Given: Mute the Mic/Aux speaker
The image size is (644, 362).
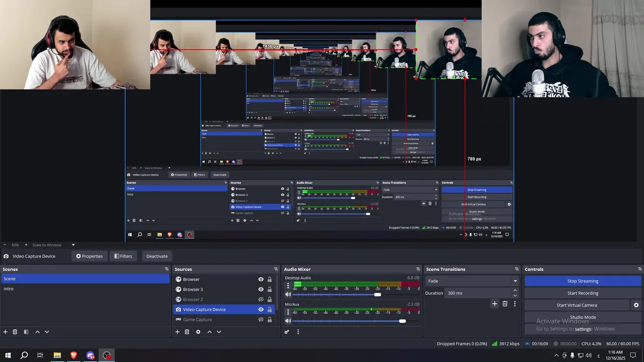Looking at the screenshot, I should coord(288,321).
